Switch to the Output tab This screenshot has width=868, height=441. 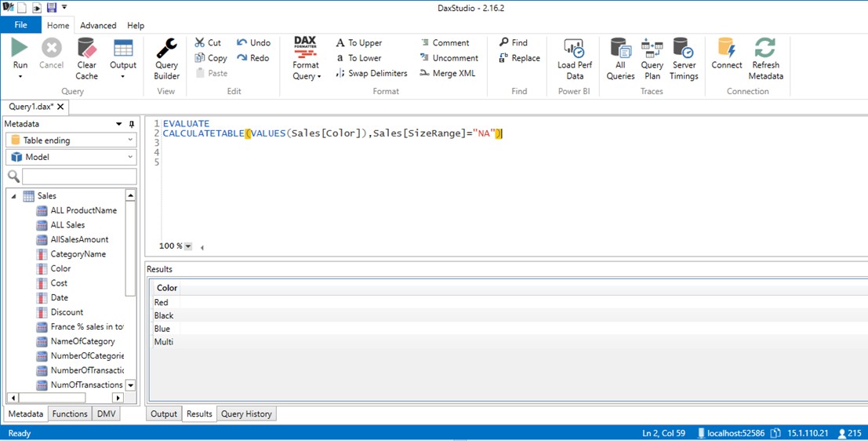(x=164, y=414)
